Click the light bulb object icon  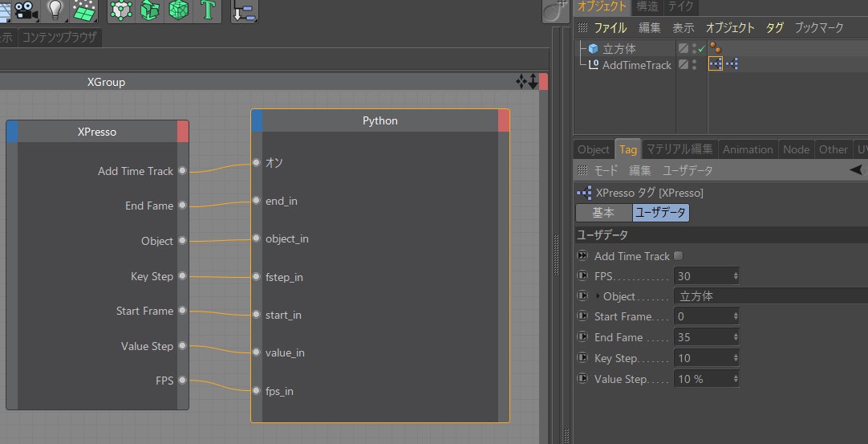(x=55, y=10)
